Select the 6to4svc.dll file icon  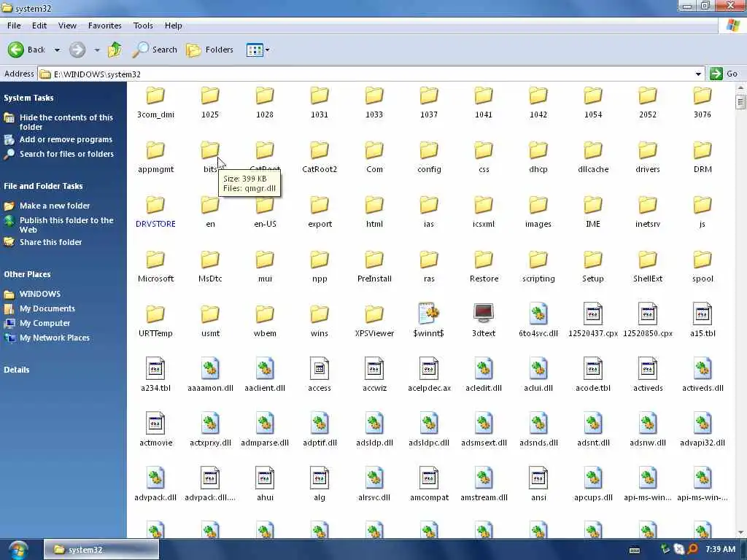tap(538, 314)
